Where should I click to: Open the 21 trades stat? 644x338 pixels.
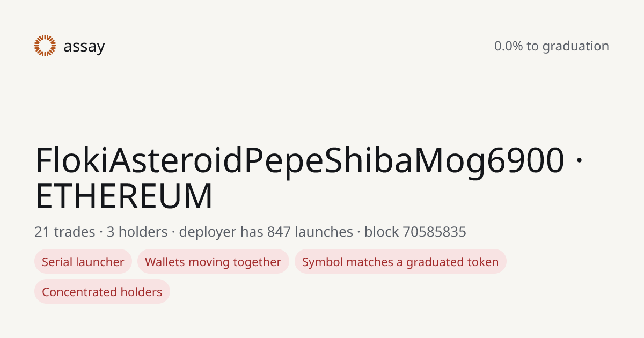[64, 232]
